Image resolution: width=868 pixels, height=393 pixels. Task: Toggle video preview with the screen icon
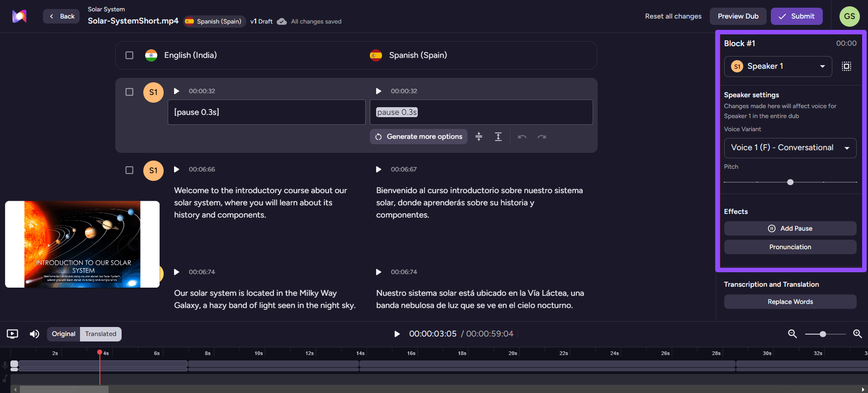pyautogui.click(x=13, y=334)
